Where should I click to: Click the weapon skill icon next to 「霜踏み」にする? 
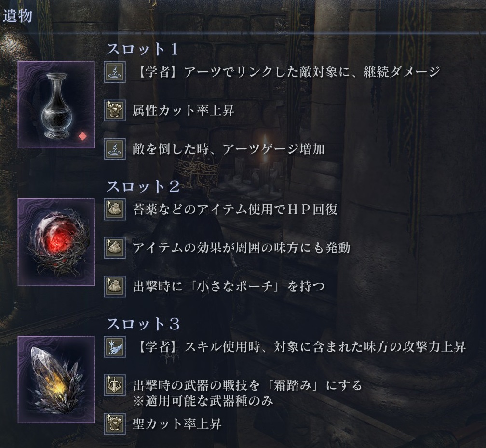click(x=115, y=385)
